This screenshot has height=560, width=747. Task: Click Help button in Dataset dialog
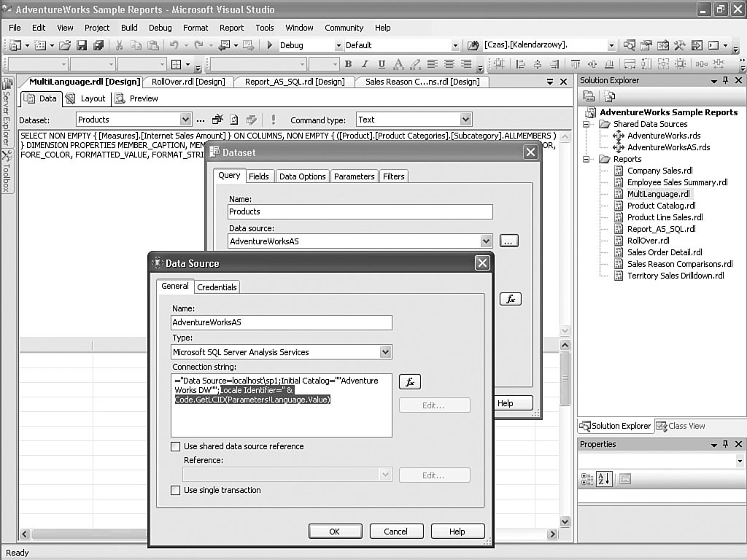click(x=513, y=403)
